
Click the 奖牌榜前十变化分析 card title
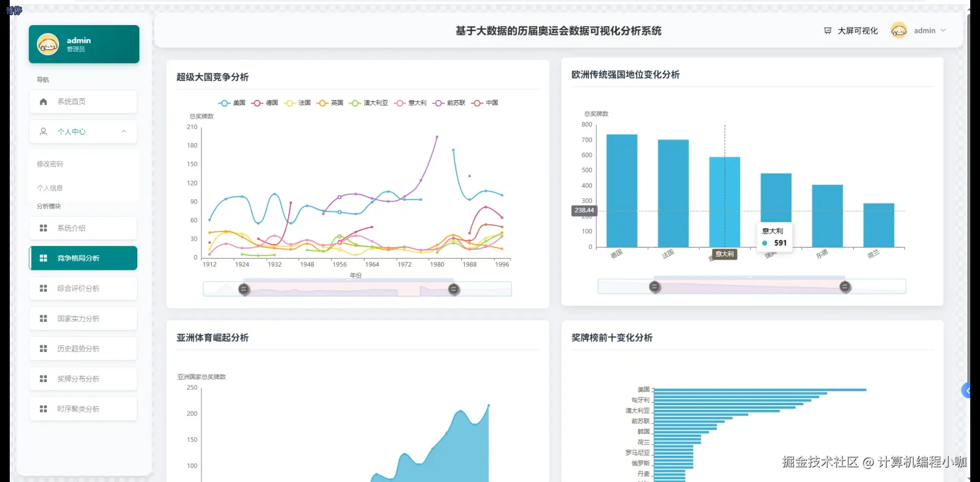[611, 338]
